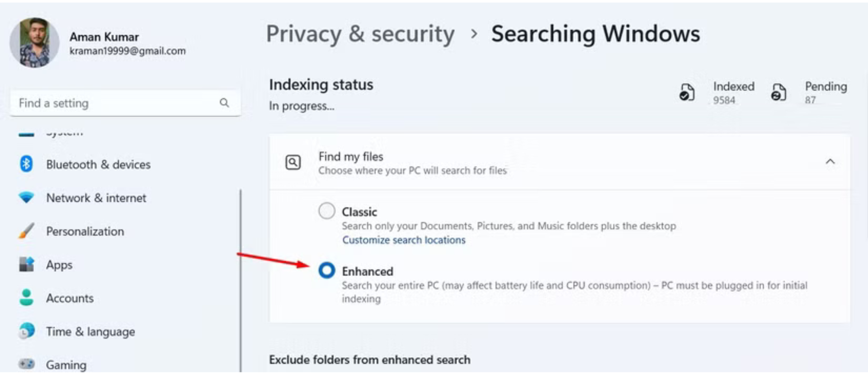Click the search magnifier in Find a setting
Viewport: 868px width, 373px height.
[224, 103]
